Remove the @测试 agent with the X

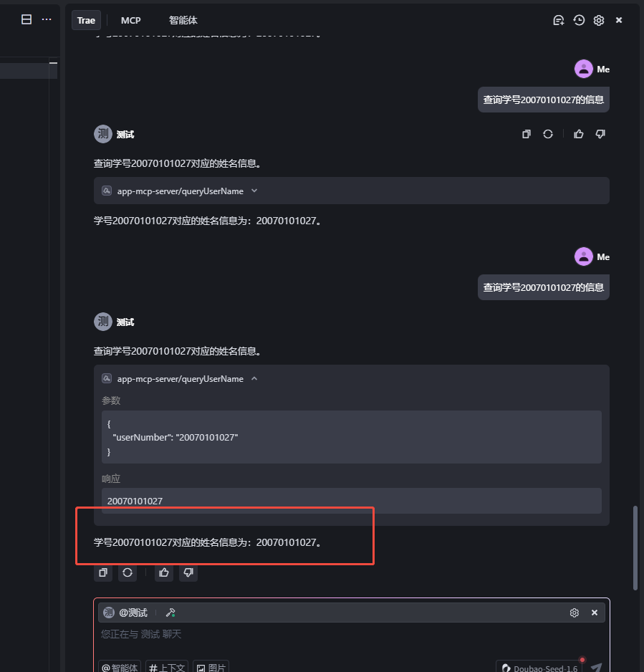coord(595,613)
